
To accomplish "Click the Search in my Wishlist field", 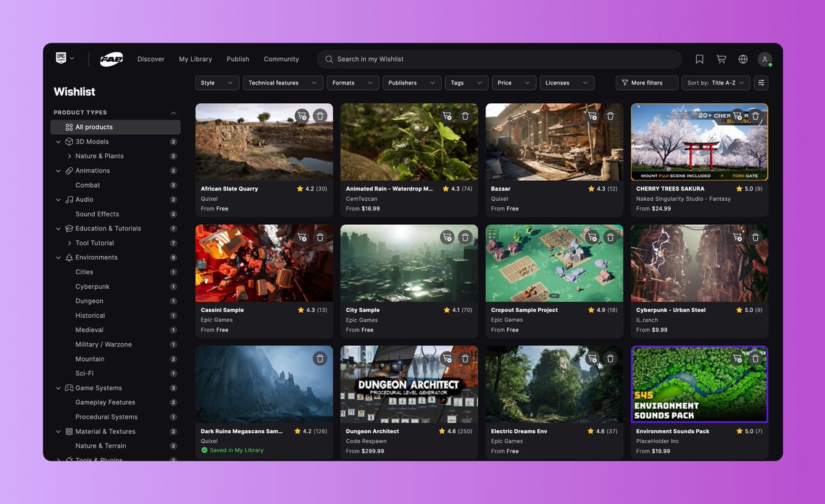I will tap(499, 59).
